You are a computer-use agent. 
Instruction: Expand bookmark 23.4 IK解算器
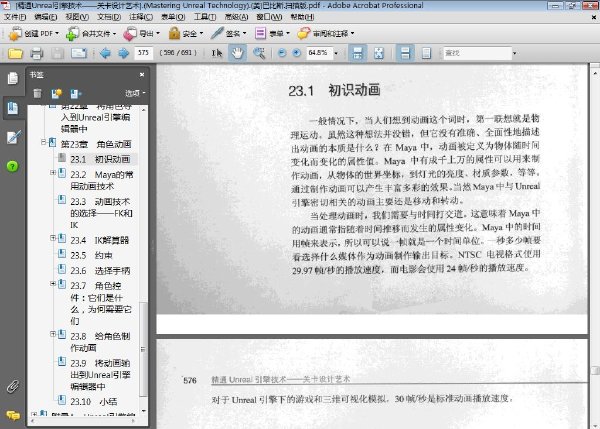click(53, 238)
